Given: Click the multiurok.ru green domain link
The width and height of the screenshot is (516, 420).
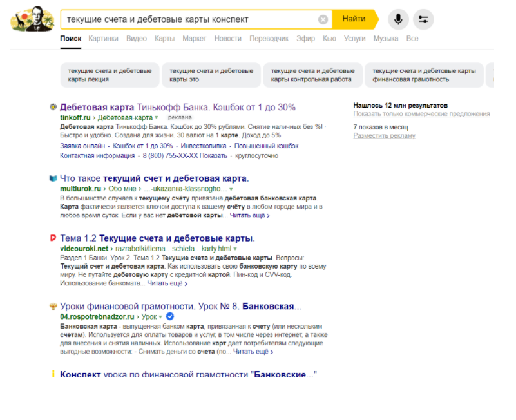Looking at the screenshot, I should (x=81, y=189).
